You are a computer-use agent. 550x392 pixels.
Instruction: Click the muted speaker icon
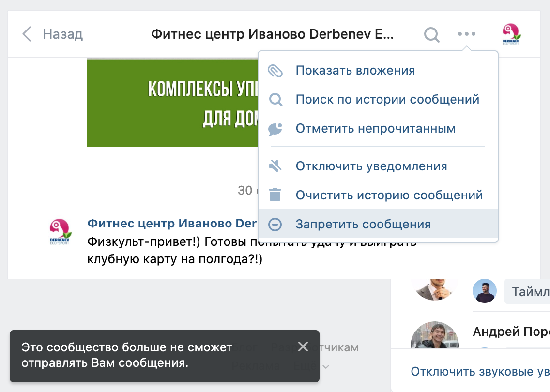275,166
